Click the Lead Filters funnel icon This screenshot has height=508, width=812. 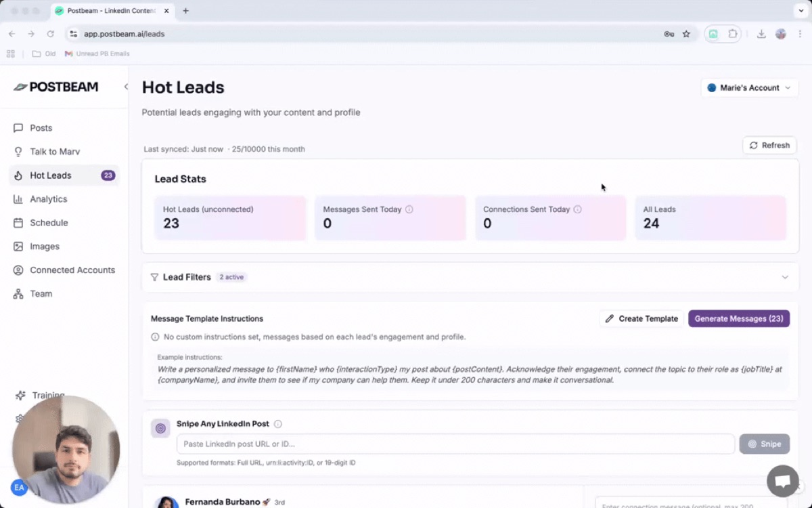pos(154,277)
